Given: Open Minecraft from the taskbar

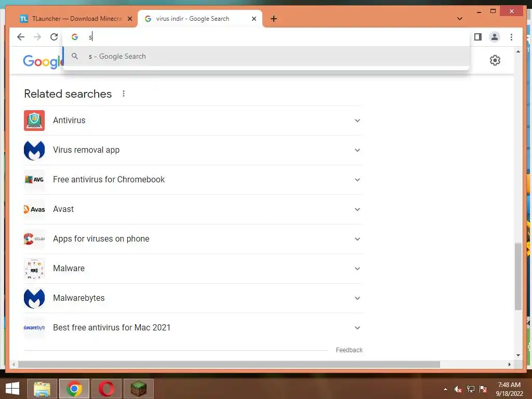Looking at the screenshot, I should click(x=138, y=389).
